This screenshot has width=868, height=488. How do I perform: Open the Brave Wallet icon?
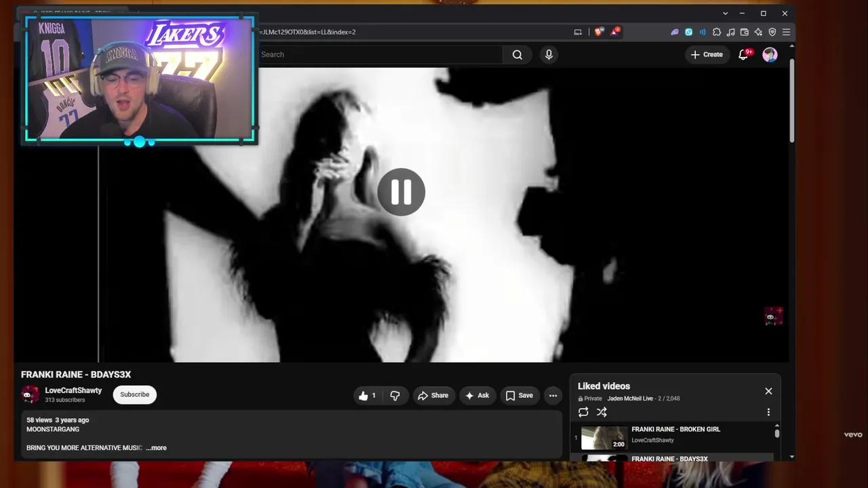click(744, 32)
